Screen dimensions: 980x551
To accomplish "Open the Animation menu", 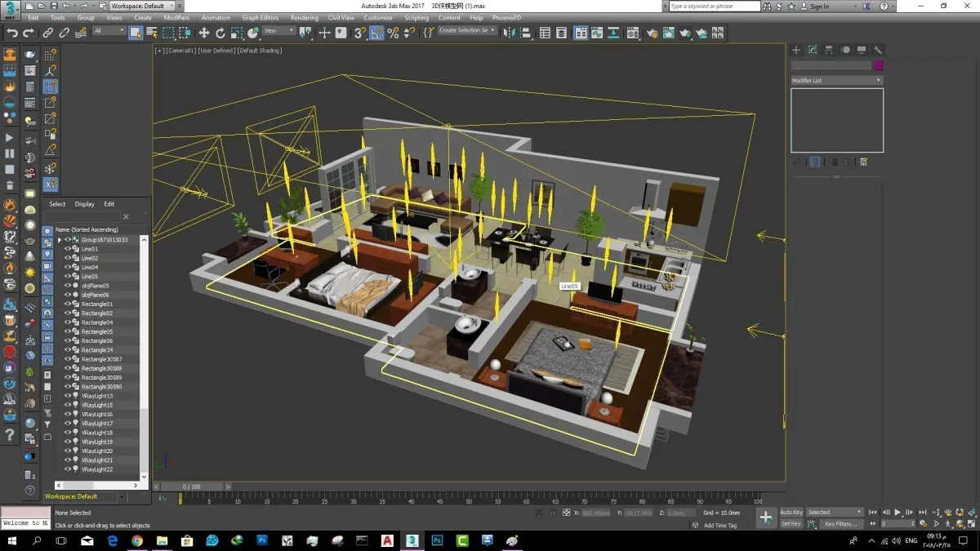I will point(216,17).
